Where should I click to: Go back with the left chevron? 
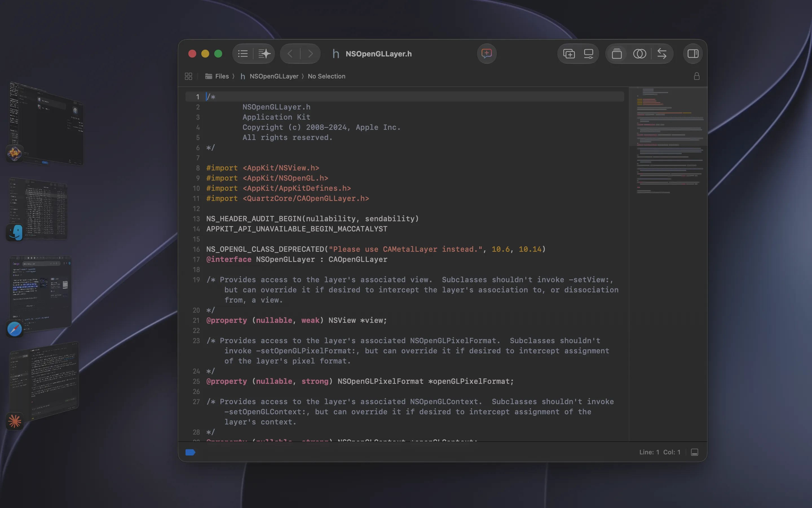[290, 54]
